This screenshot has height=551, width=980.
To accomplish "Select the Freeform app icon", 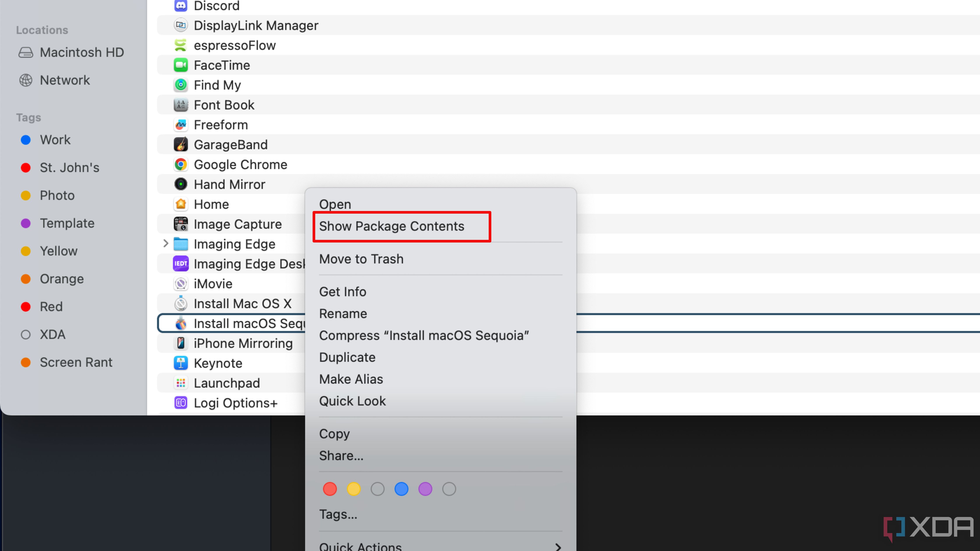I will coord(181,125).
